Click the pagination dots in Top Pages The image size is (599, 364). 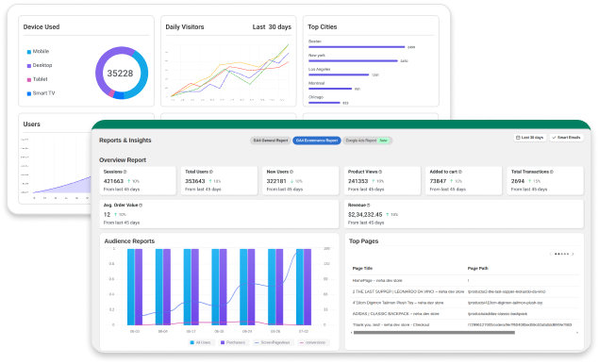(561, 254)
